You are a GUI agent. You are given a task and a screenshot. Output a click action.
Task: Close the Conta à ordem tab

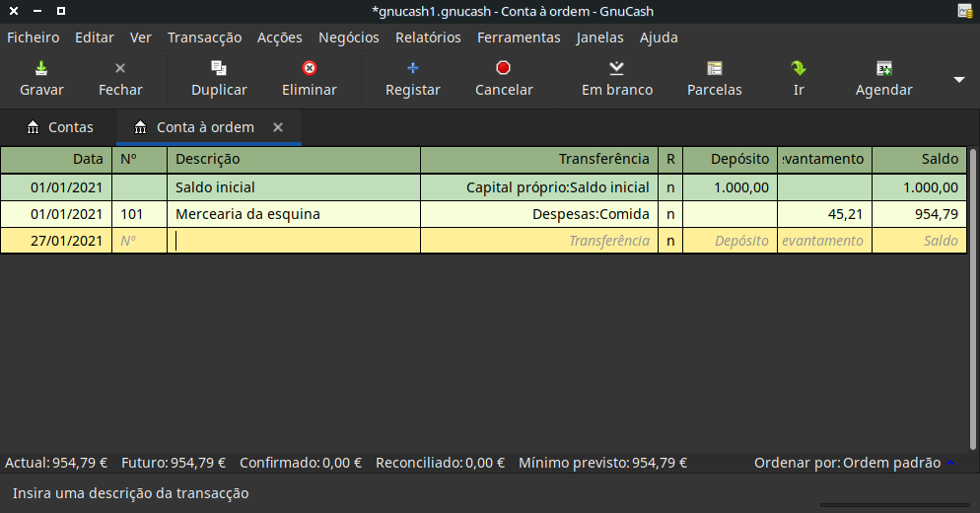coord(278,127)
